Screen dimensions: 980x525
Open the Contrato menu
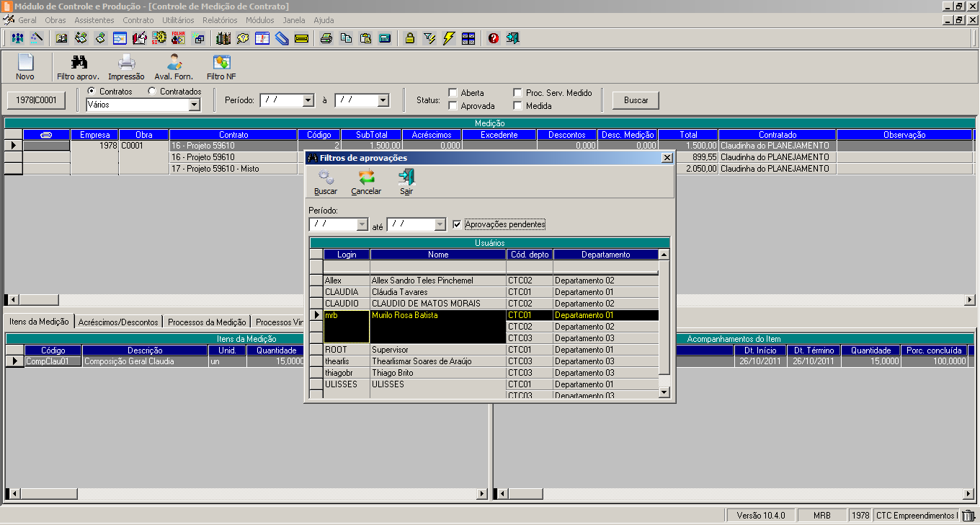(x=138, y=20)
